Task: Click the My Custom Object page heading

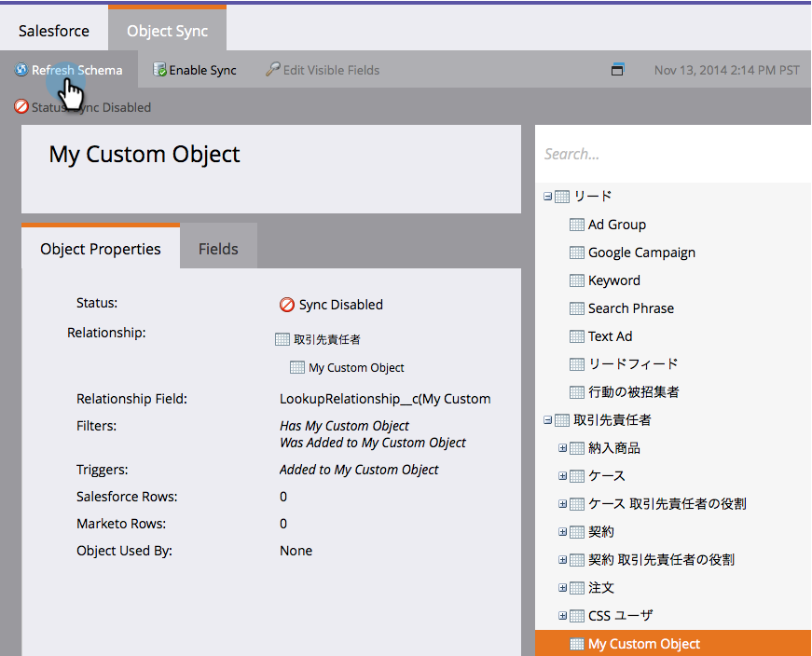Action: tap(145, 155)
